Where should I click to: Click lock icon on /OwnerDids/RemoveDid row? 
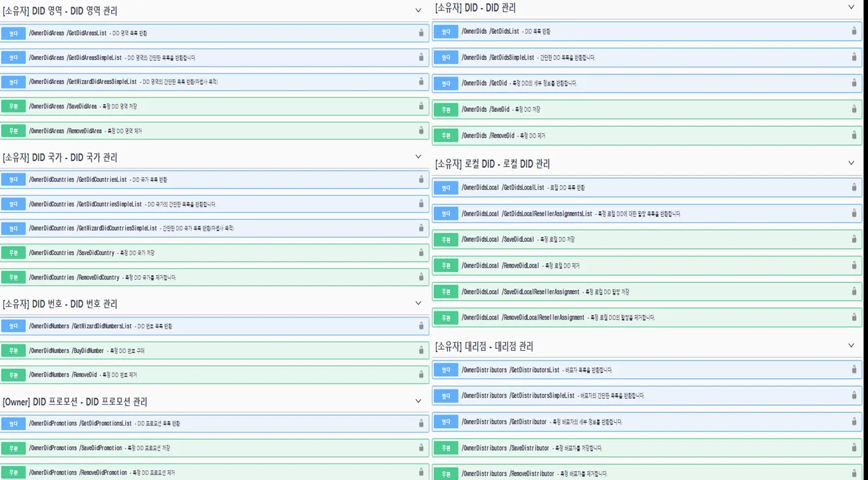(854, 134)
